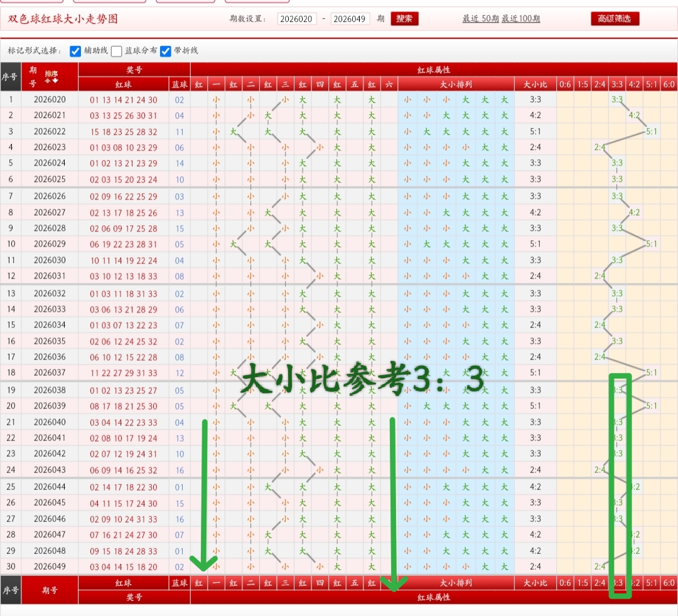Click 5:1 ratio value in row 2026022
This screenshot has height=616, width=678.
click(535, 131)
